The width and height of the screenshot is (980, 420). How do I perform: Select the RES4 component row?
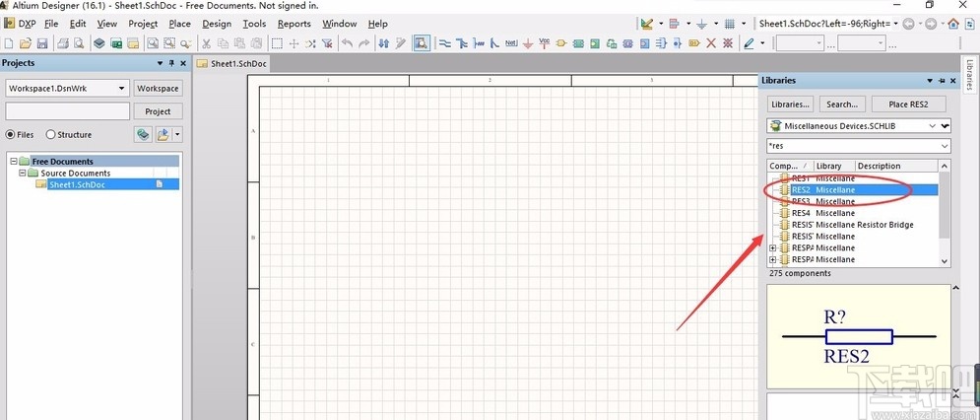(854, 213)
